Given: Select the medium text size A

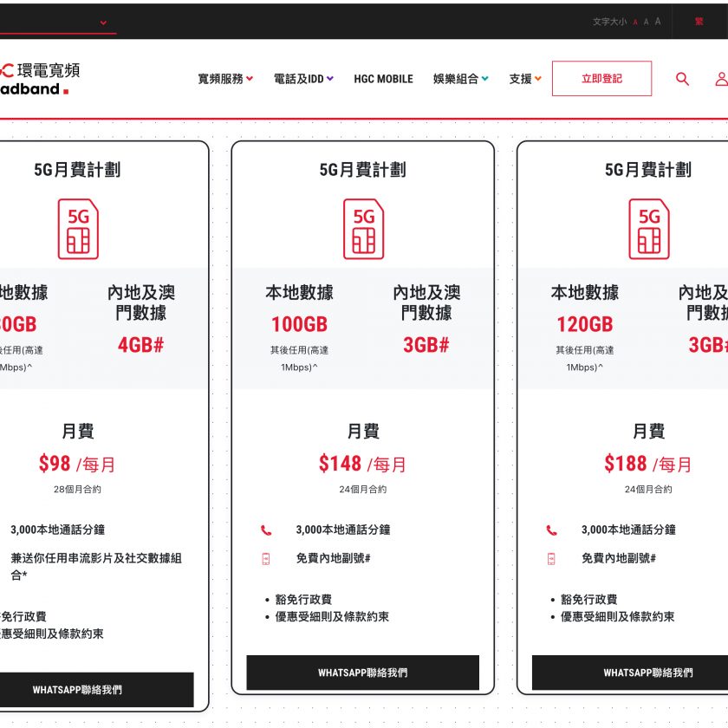Looking at the screenshot, I should point(647,22).
